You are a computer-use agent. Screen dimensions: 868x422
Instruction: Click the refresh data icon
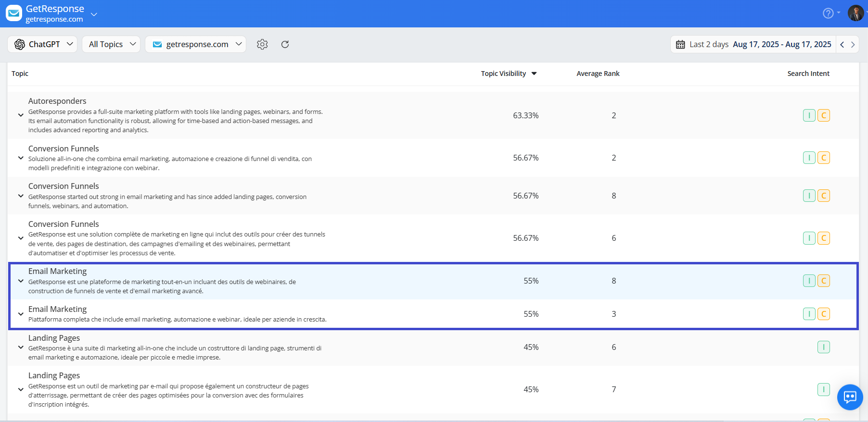click(x=285, y=44)
